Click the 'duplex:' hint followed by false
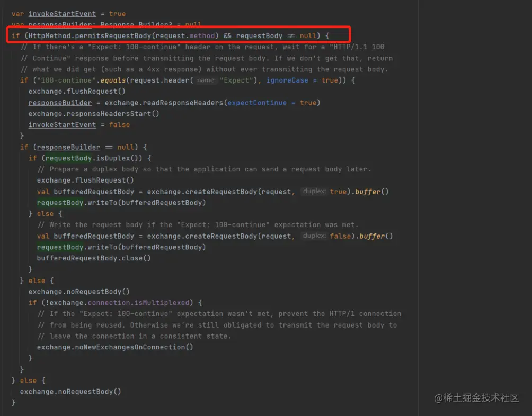The height and width of the screenshot is (416, 532). coord(314,236)
